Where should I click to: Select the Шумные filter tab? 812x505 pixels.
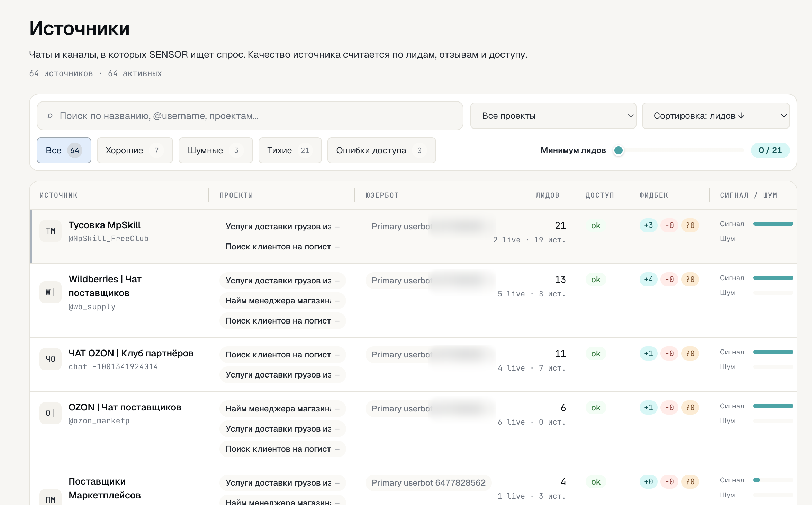(x=216, y=150)
